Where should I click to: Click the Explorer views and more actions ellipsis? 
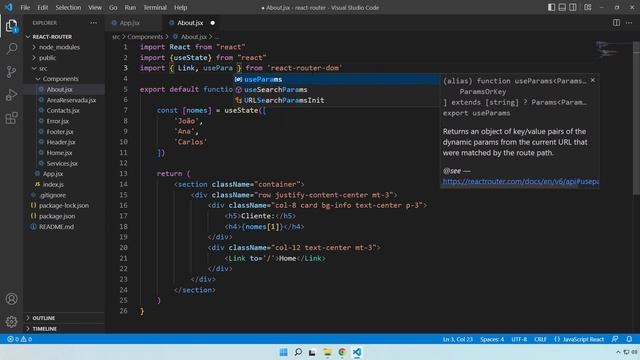tap(93, 23)
